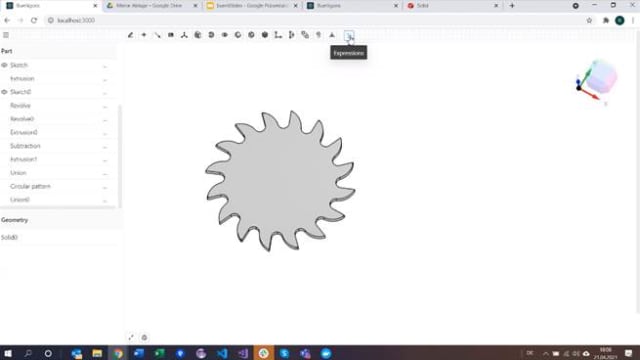This screenshot has height=360, width=640.
Task: Toggle visibility eye for Sketch0
Action: coord(4,92)
